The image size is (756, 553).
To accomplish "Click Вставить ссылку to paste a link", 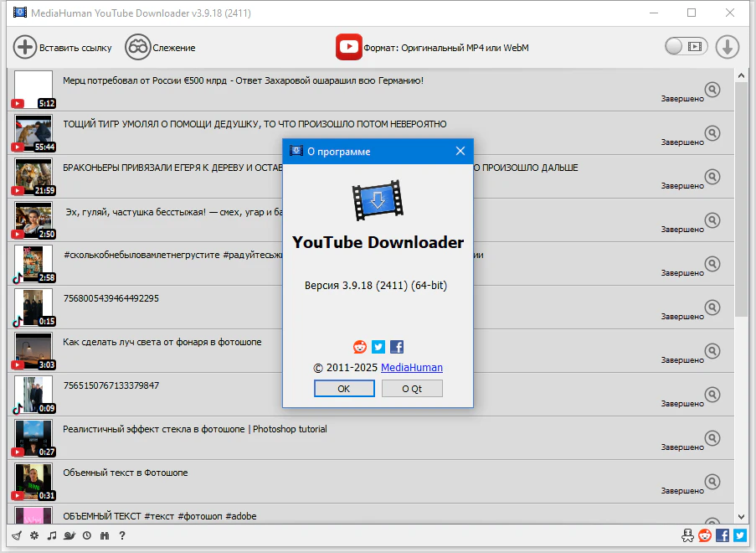I will tap(63, 48).
